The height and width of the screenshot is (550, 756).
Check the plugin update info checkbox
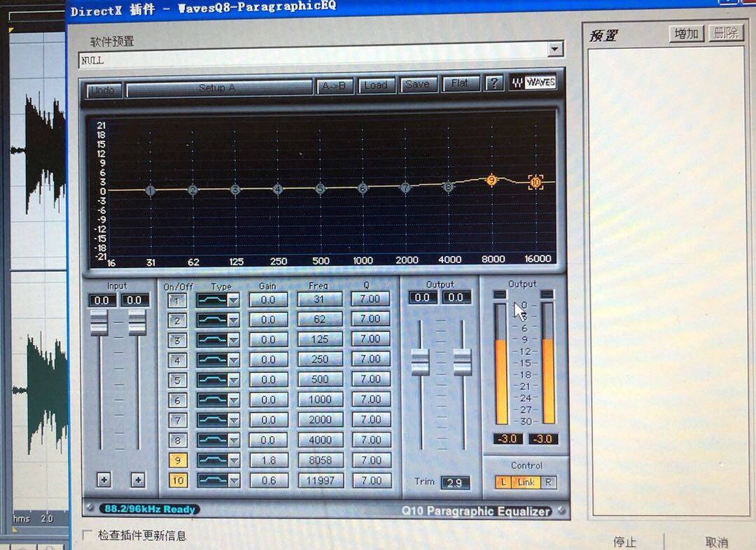tap(87, 535)
